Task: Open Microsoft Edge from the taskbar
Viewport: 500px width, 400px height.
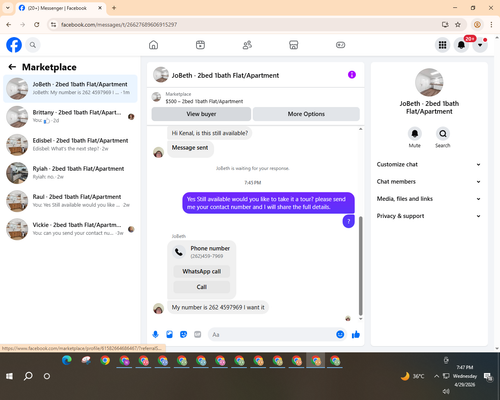Action: click(x=67, y=360)
